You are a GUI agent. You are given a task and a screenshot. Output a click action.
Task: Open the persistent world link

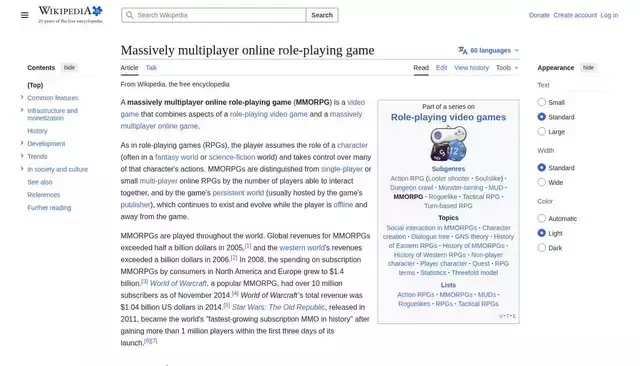click(x=238, y=193)
